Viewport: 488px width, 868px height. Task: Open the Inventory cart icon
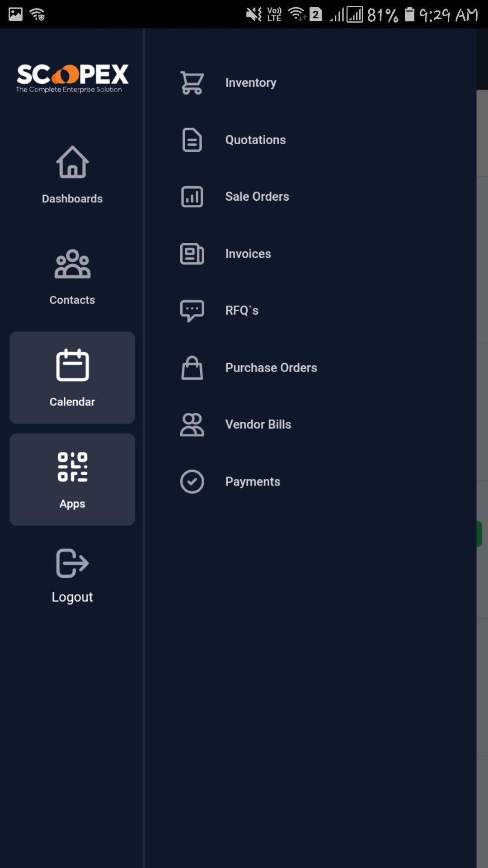coord(192,83)
